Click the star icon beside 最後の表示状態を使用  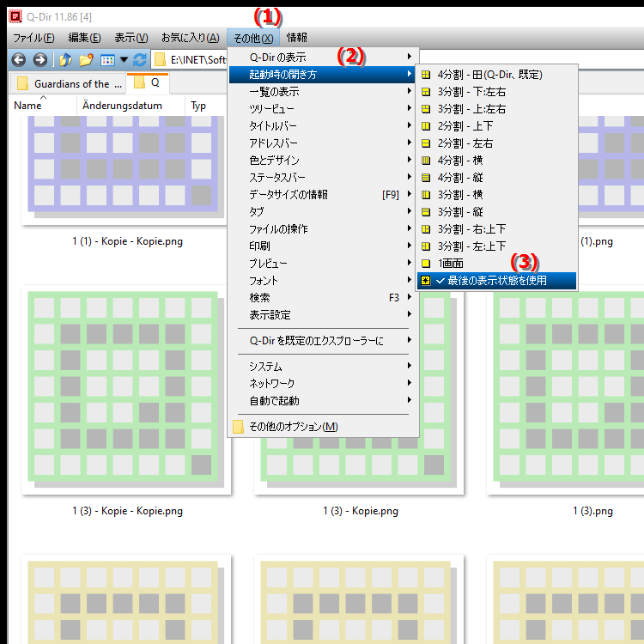(x=426, y=281)
